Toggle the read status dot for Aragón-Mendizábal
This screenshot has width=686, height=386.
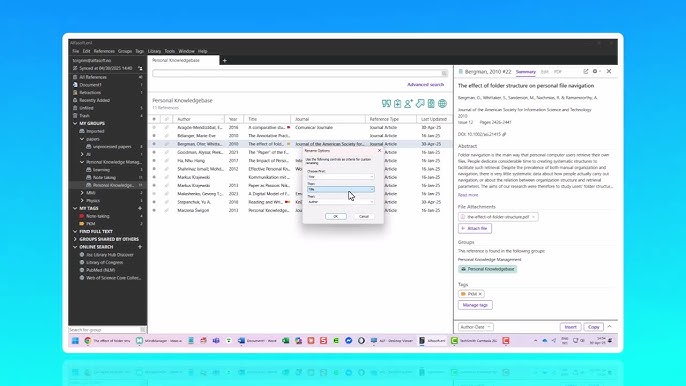tap(154, 127)
